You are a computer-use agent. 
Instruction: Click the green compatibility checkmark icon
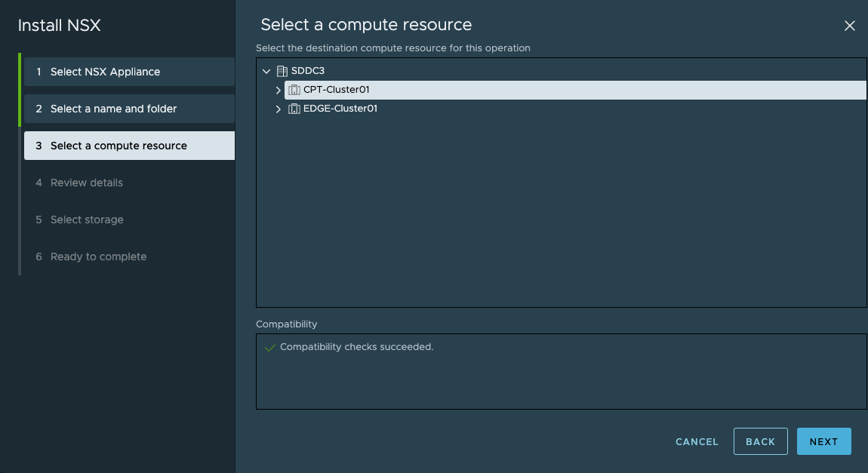270,348
